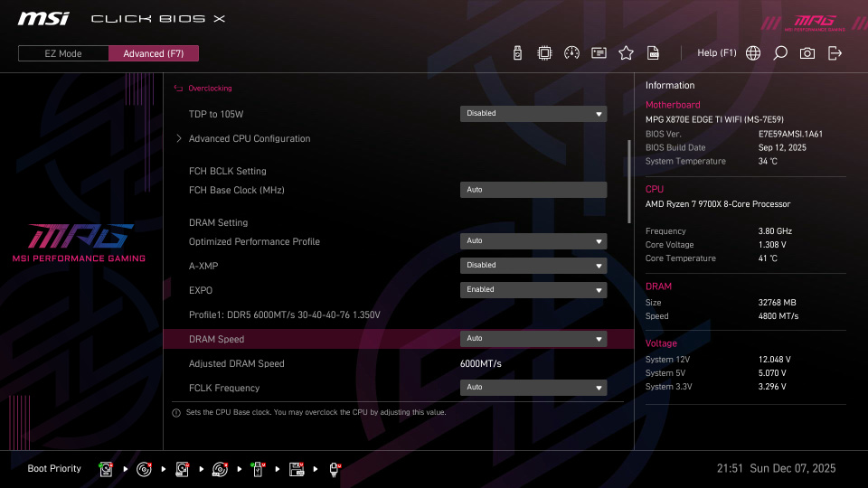Click the Core Temperature 41 °C value
The image size is (868, 488).
click(768, 258)
